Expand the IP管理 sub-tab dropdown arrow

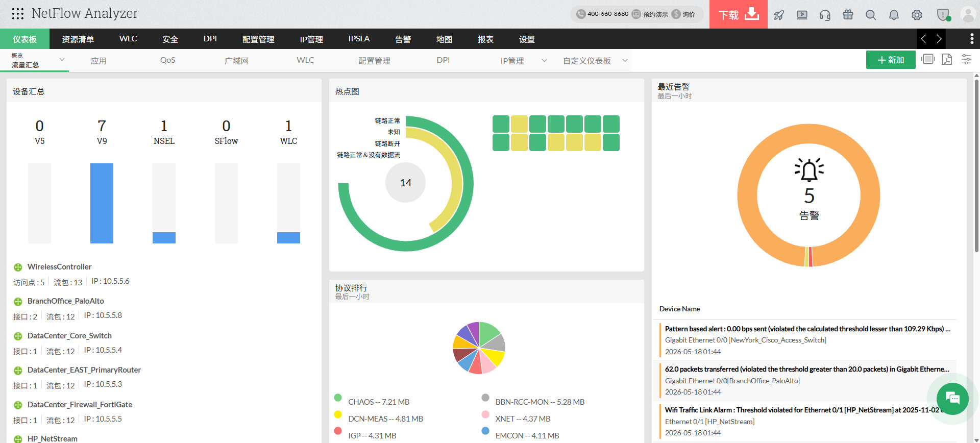pos(544,61)
